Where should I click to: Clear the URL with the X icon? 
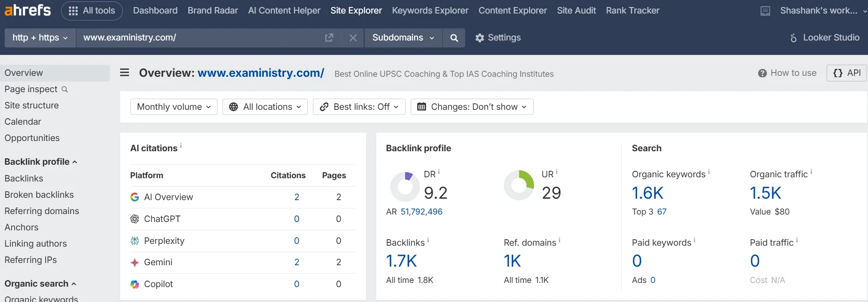click(353, 38)
